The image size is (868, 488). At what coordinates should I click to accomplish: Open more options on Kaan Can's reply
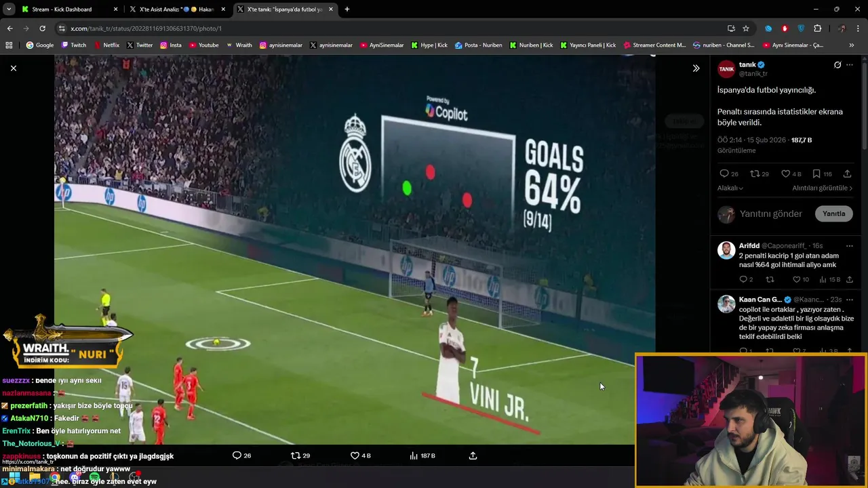click(850, 300)
